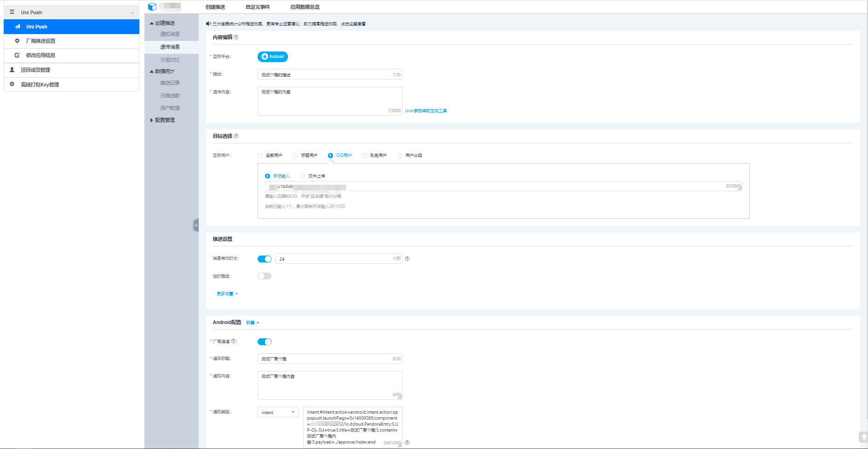Image resolution: width=868 pixels, height=449 pixels.
Task: Open 日推送数 in the side menu
Action: coord(170,96)
